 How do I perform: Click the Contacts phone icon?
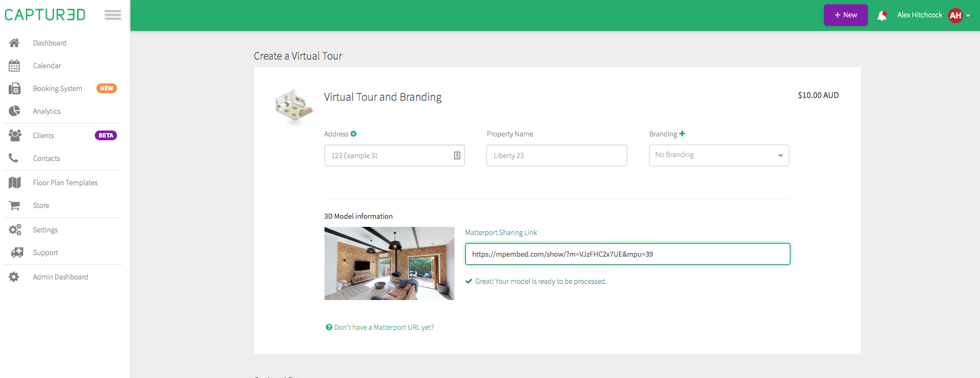pos(14,158)
